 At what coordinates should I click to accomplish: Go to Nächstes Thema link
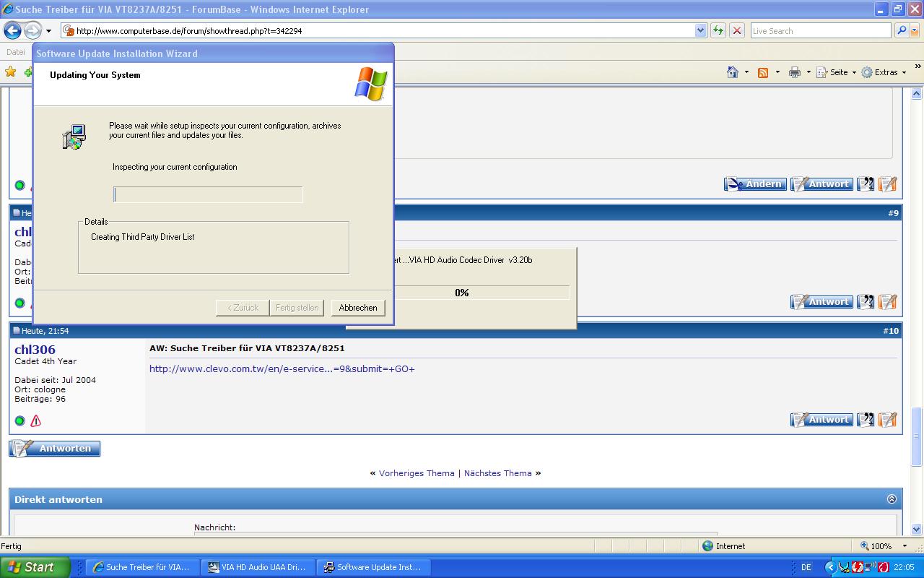point(498,473)
